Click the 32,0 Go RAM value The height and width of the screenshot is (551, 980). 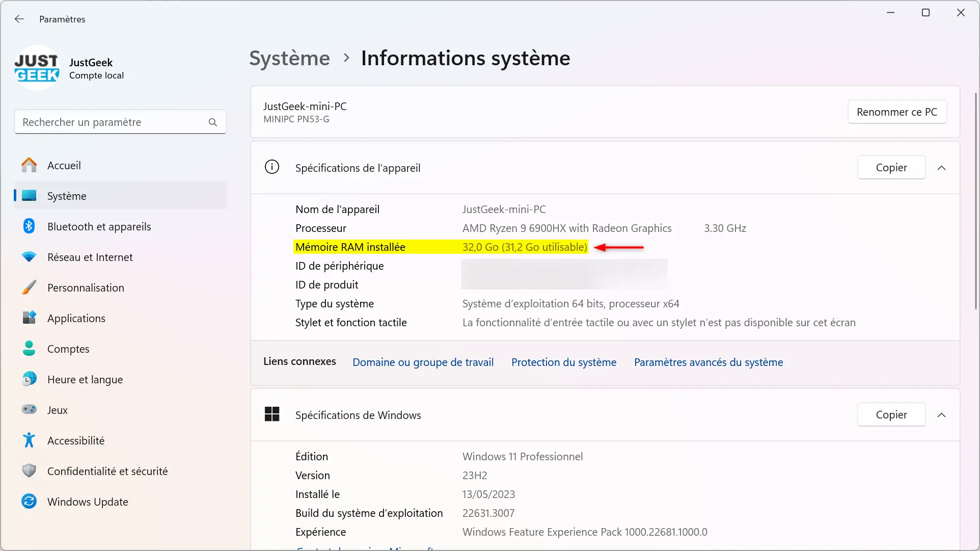pyautogui.click(x=525, y=247)
